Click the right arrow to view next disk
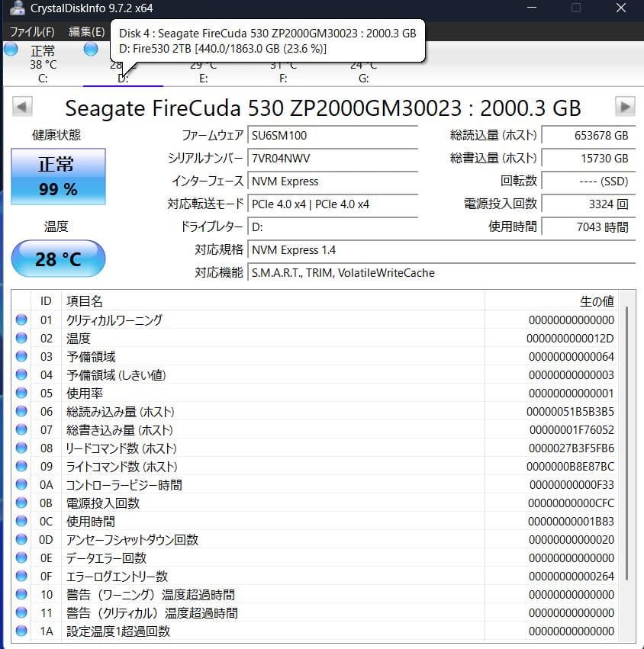644x649 pixels. click(623, 107)
